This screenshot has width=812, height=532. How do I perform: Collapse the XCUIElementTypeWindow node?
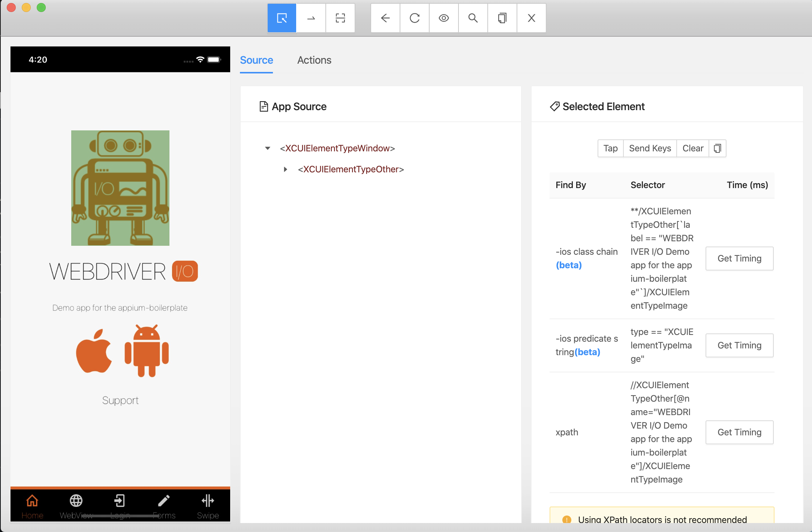[268, 148]
